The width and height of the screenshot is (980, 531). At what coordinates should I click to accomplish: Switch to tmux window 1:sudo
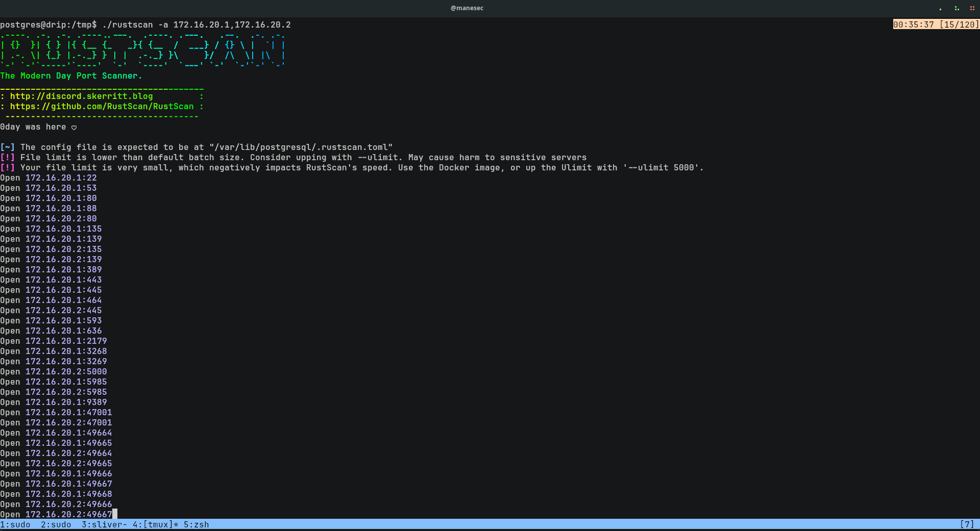click(x=15, y=524)
